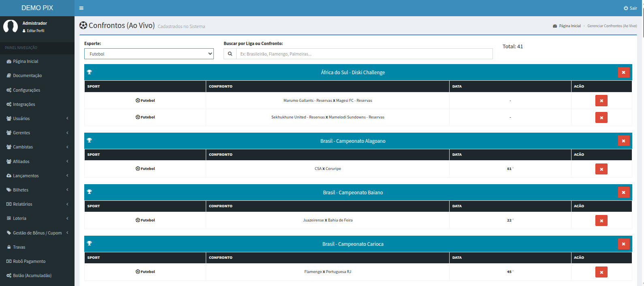Expand the Usuários sidebar submenu

click(37, 118)
